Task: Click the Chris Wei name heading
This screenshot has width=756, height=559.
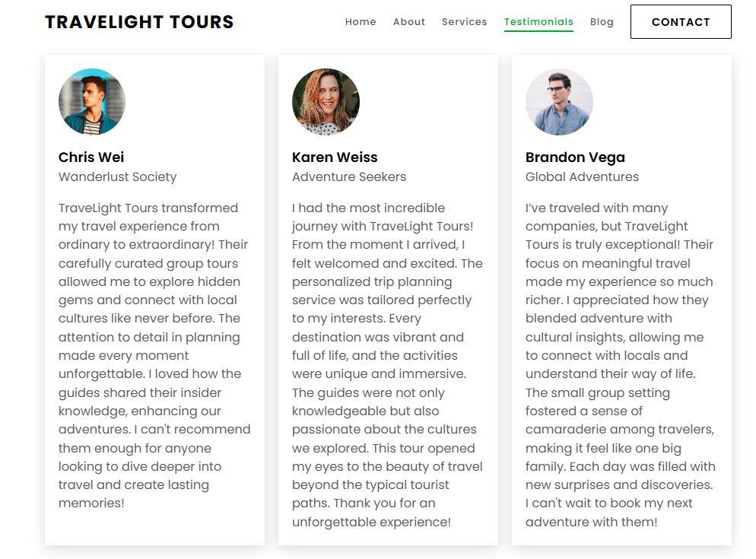Action: pos(91,157)
